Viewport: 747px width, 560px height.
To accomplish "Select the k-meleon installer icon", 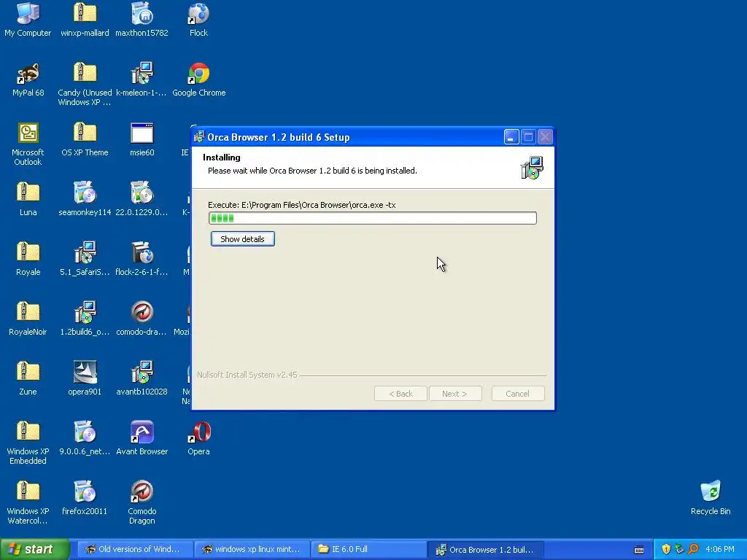I will point(142,74).
